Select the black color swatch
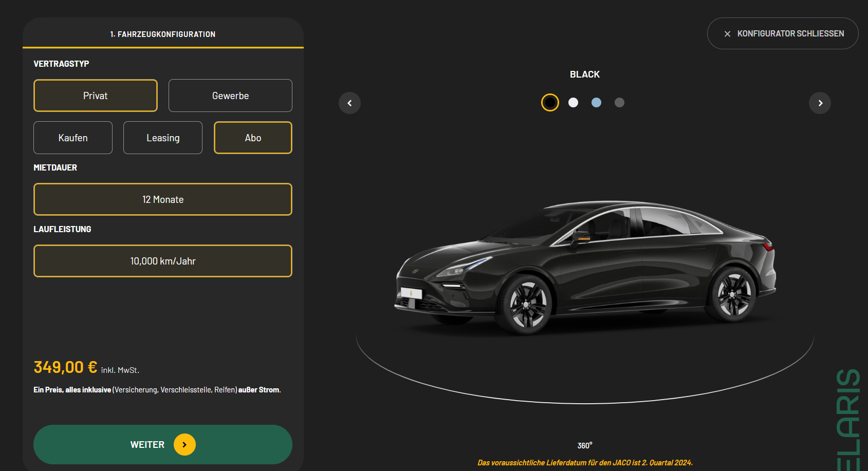 click(x=550, y=103)
